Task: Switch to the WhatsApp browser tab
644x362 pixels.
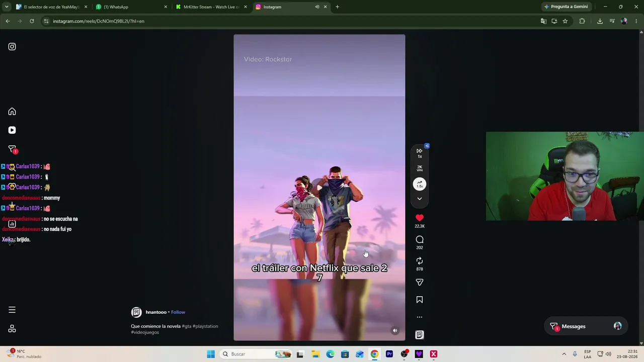Action: [132, 7]
